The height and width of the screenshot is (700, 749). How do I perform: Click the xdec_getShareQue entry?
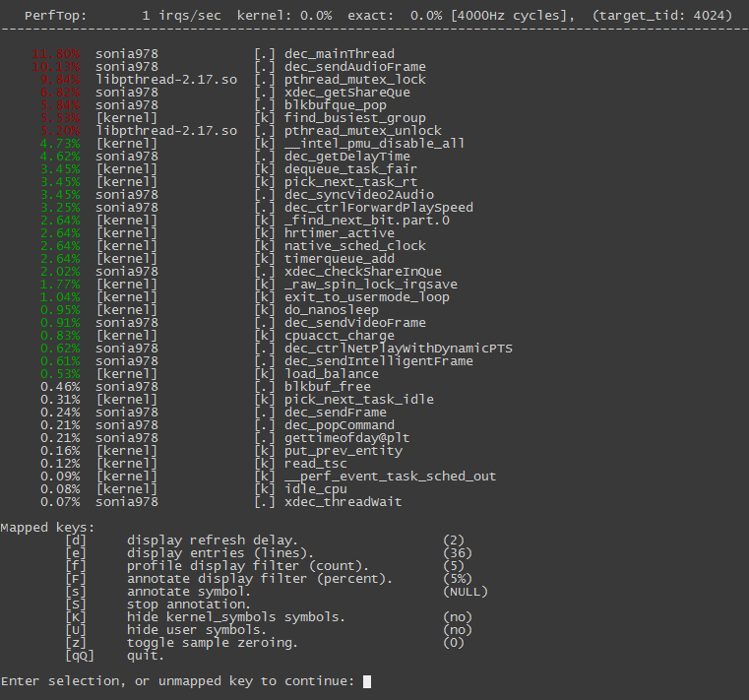pyautogui.click(x=347, y=93)
